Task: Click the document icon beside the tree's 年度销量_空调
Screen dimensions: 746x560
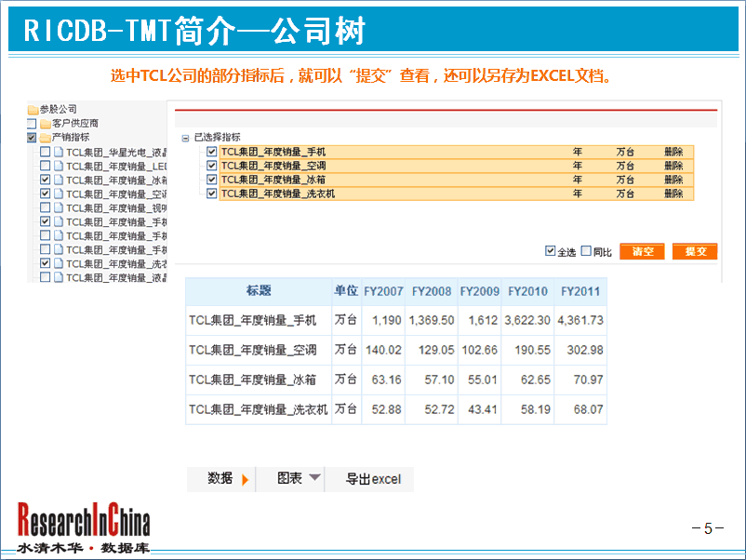Action: point(59,194)
